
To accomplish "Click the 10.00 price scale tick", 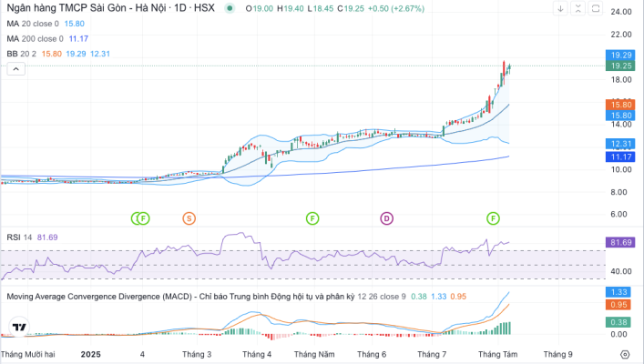I will coord(621,169).
